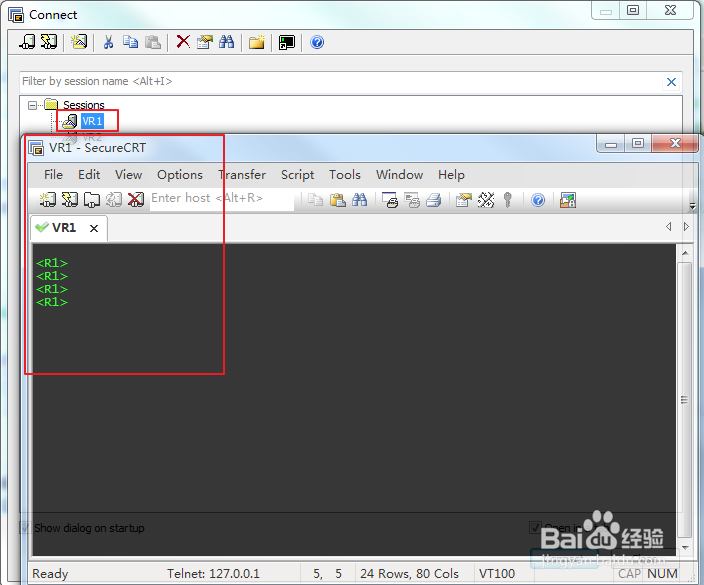The height and width of the screenshot is (585, 704).
Task: Click the Quick Connect lightning icon in Connect dialog
Action: coord(49,42)
